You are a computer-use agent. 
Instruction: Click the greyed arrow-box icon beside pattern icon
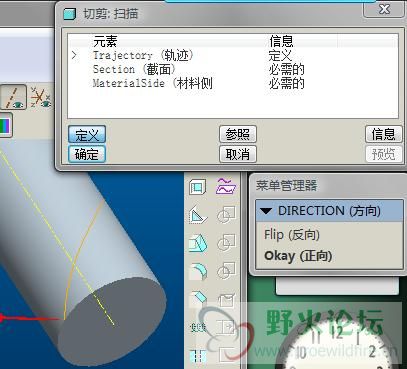(226, 327)
